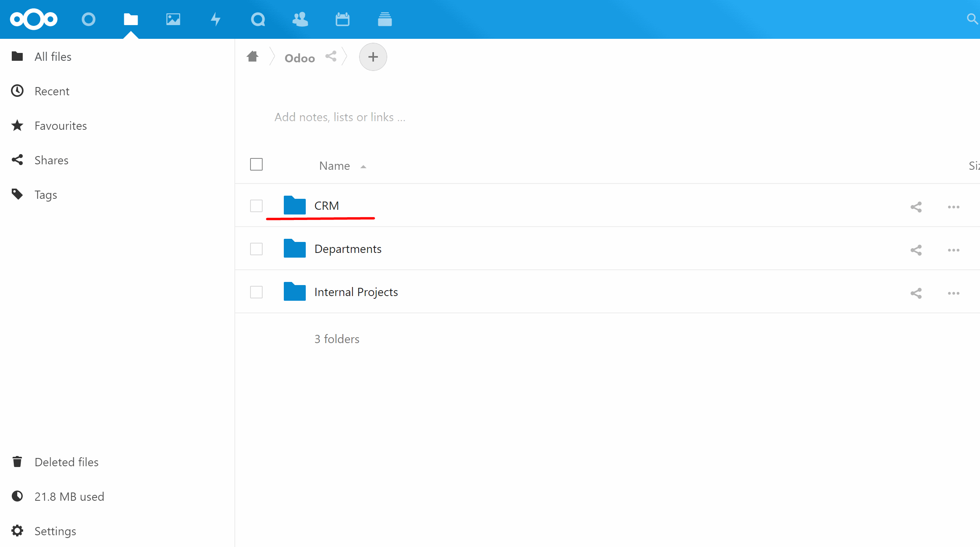Click the Size column header
Image resolution: width=980 pixels, height=547 pixels.
(x=974, y=166)
